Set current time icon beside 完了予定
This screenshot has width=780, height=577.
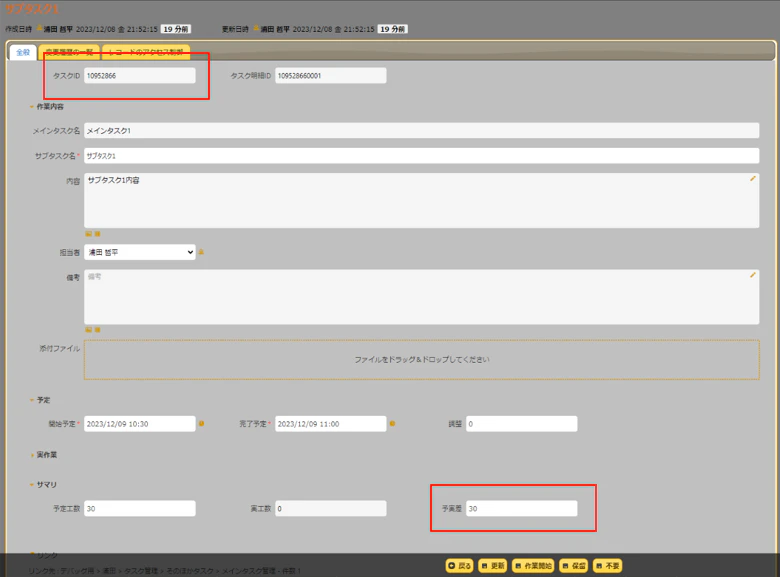tap(392, 424)
